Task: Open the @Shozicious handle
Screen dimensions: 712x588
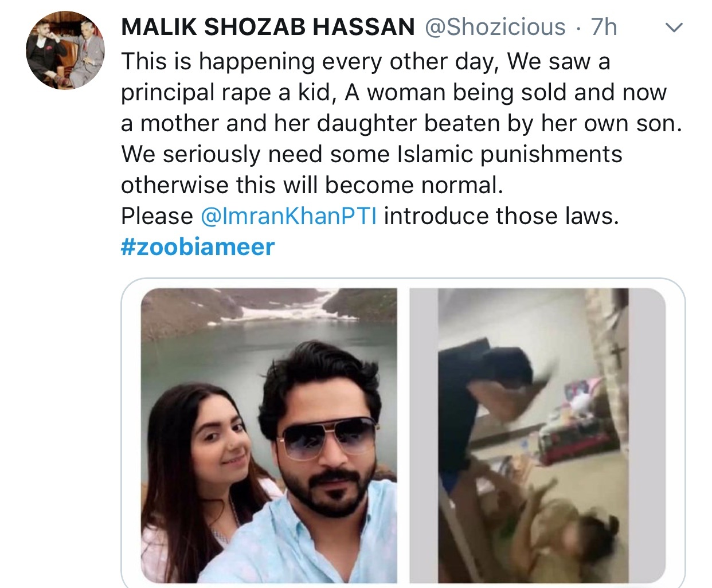Action: (x=495, y=27)
